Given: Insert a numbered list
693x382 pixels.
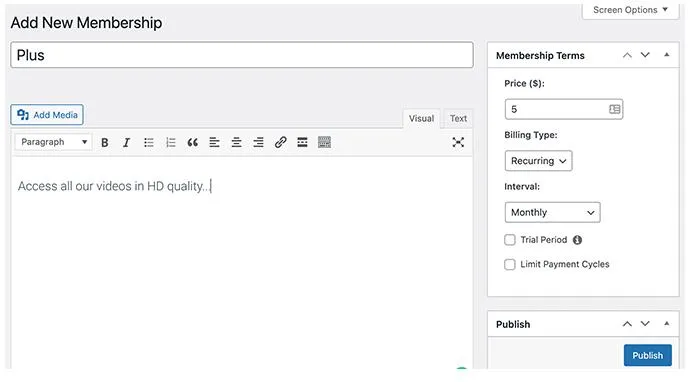Looking at the screenshot, I should (x=171, y=142).
